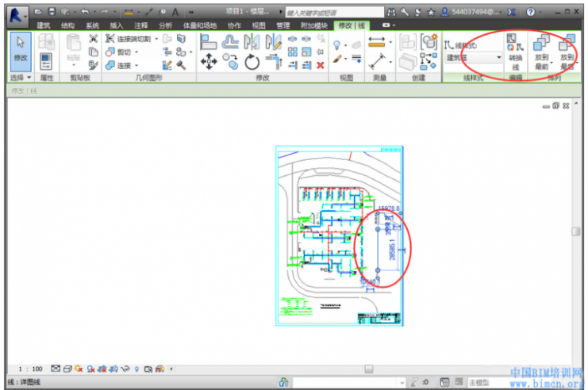The width and height of the screenshot is (588, 390).
Task: Select the Move tool icon
Action: point(209,62)
